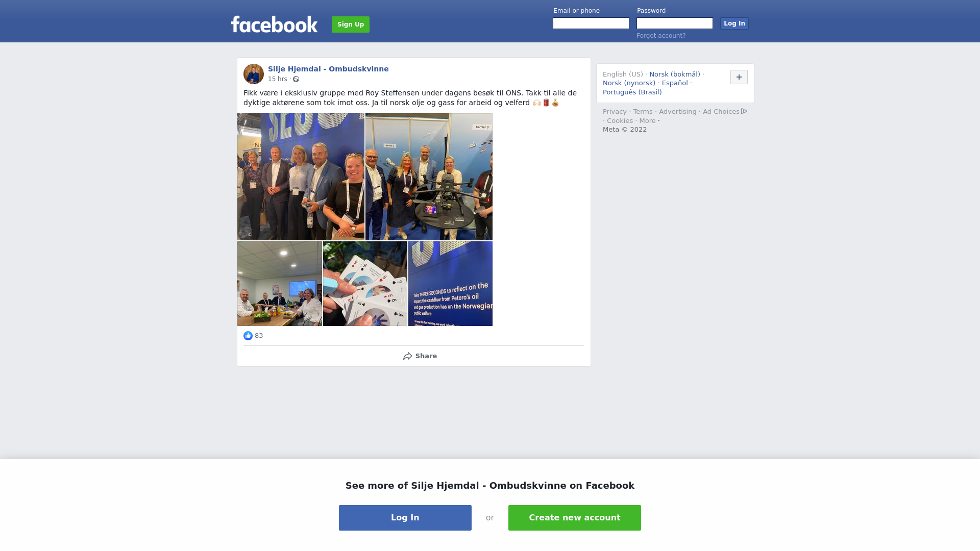Click the Ad Choices triangle icon
980x551 pixels.
[744, 111]
